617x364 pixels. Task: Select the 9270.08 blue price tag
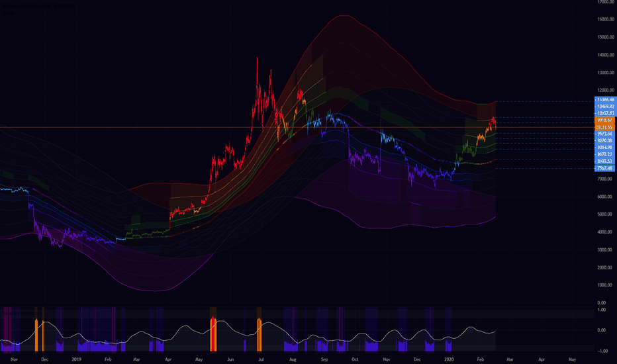coord(605,140)
